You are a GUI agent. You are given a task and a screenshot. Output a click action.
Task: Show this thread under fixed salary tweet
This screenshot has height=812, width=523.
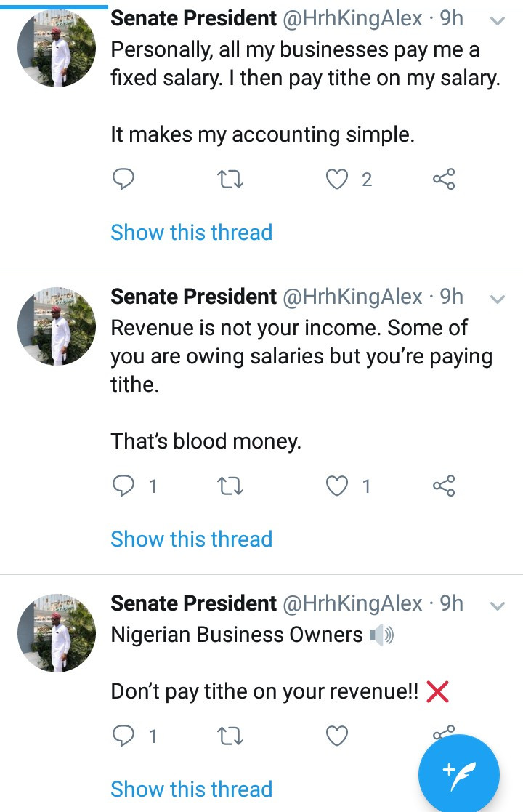(191, 233)
